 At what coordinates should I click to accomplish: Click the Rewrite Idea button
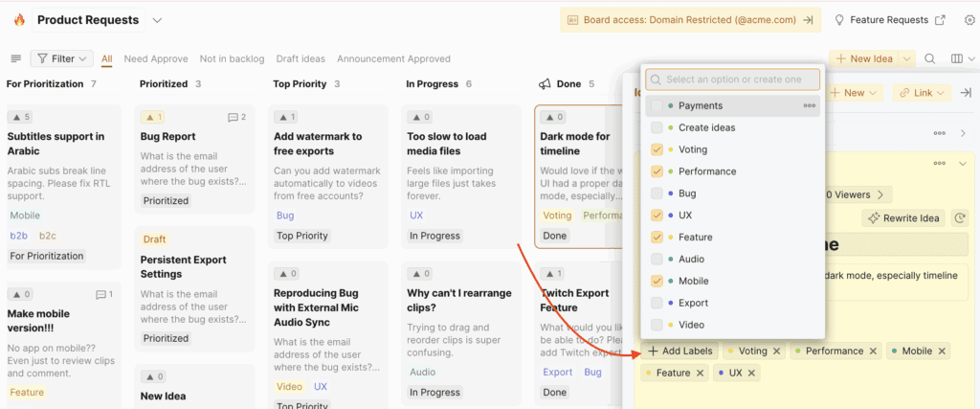[x=902, y=218]
